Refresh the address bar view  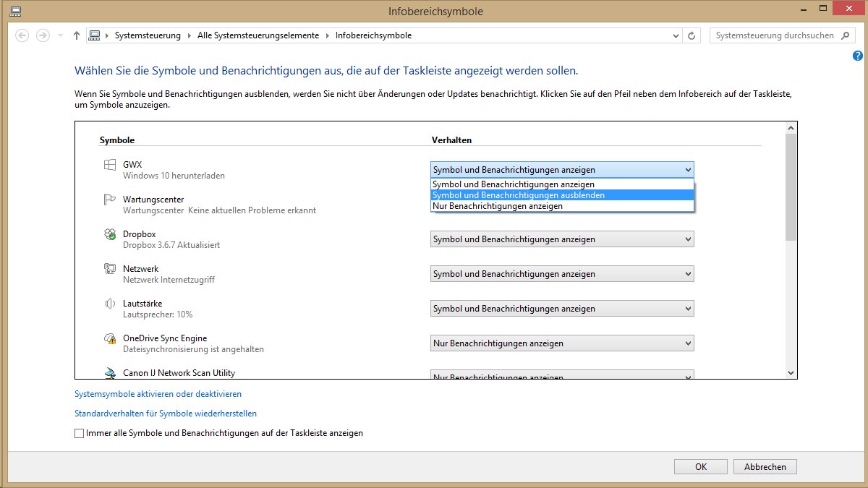692,35
